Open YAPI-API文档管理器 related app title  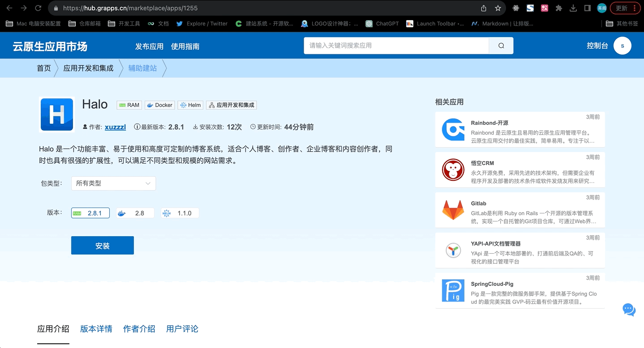click(496, 244)
